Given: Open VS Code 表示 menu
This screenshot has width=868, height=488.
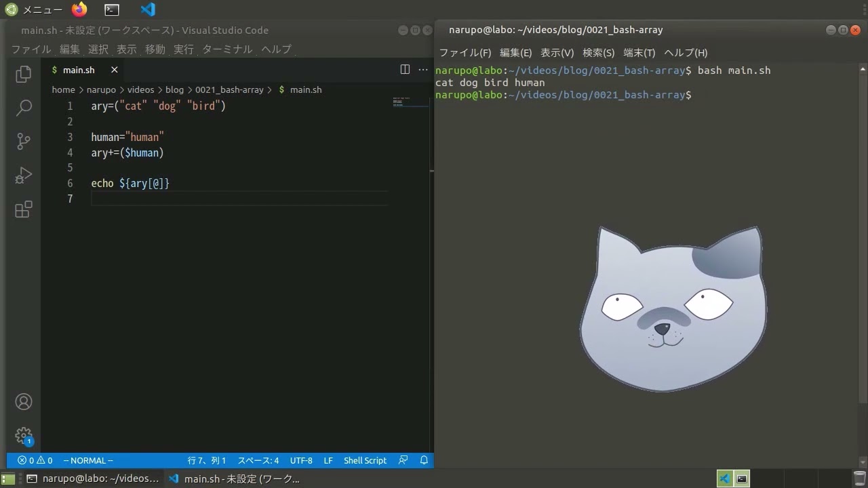Looking at the screenshot, I should [x=127, y=49].
